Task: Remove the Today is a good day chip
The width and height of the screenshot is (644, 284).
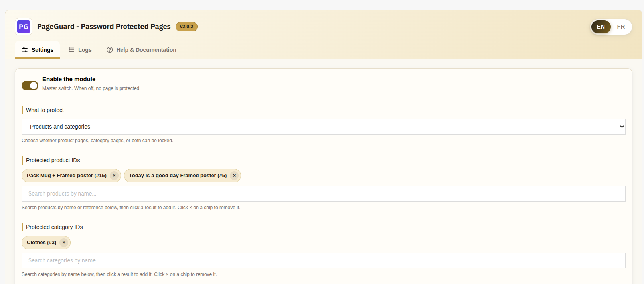Action: click(x=234, y=176)
